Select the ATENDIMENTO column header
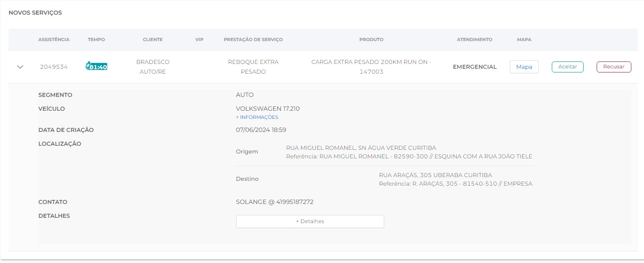The width and height of the screenshot is (644, 263). click(474, 39)
